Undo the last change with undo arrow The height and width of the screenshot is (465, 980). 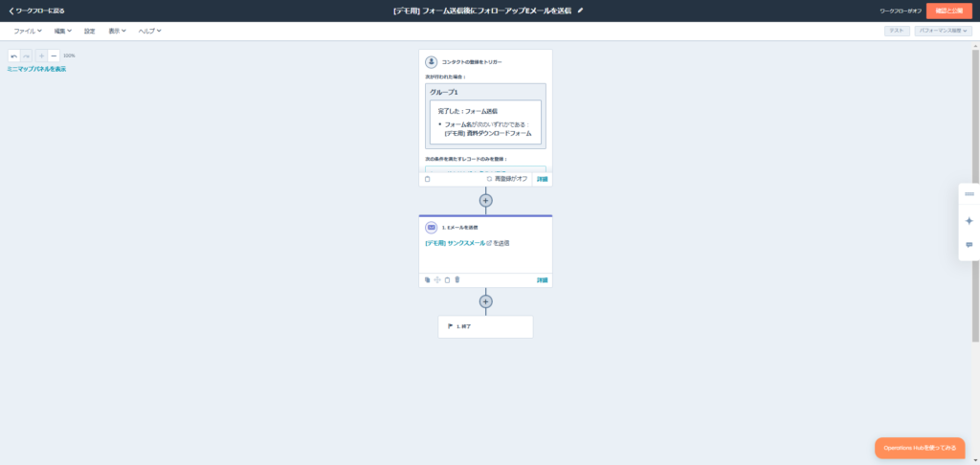click(x=13, y=55)
